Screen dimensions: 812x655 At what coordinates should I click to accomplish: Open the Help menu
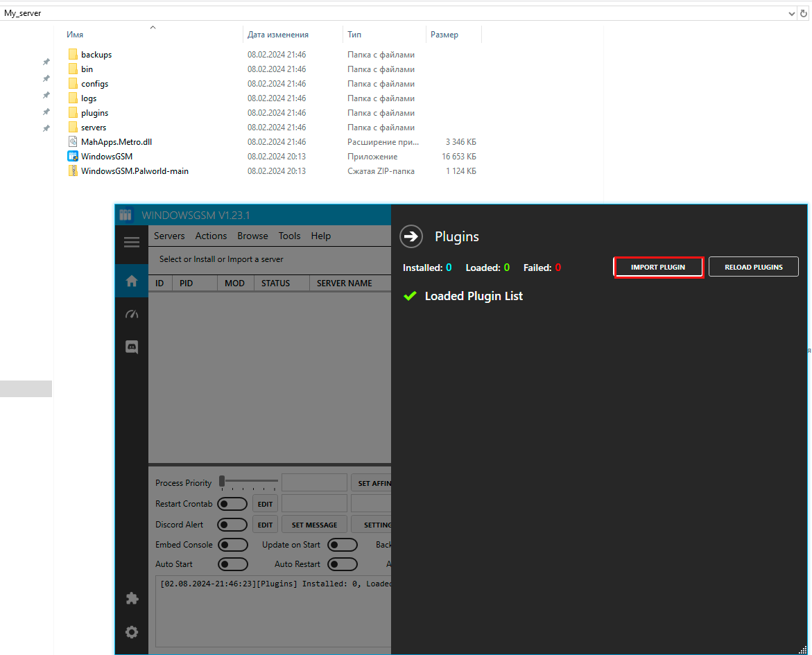pyautogui.click(x=320, y=236)
